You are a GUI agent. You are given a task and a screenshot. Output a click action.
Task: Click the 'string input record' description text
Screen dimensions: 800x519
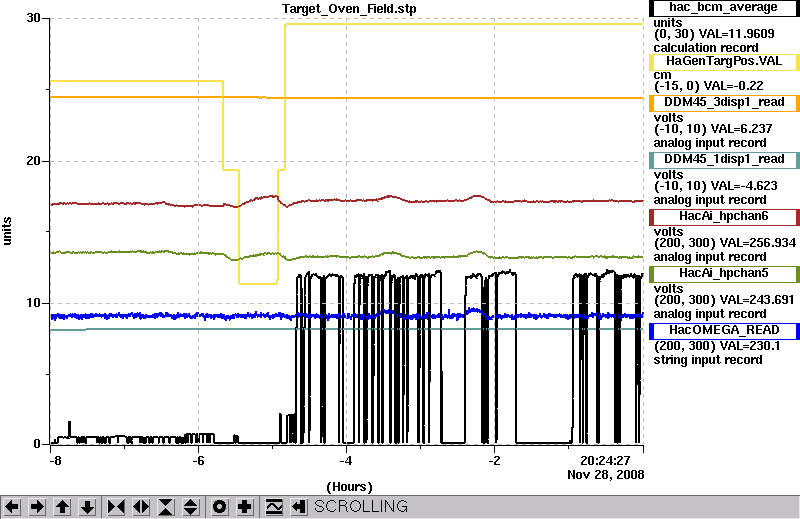pyautogui.click(x=708, y=360)
